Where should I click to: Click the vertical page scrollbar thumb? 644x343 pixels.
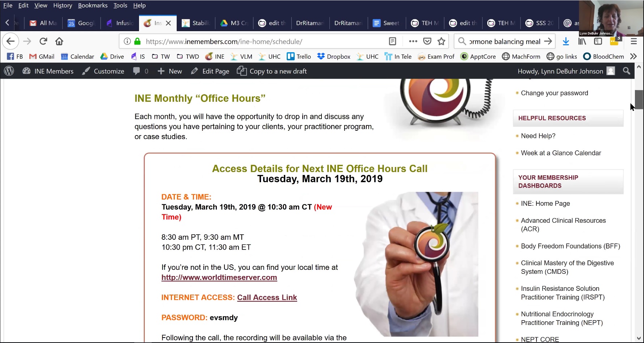(x=639, y=100)
